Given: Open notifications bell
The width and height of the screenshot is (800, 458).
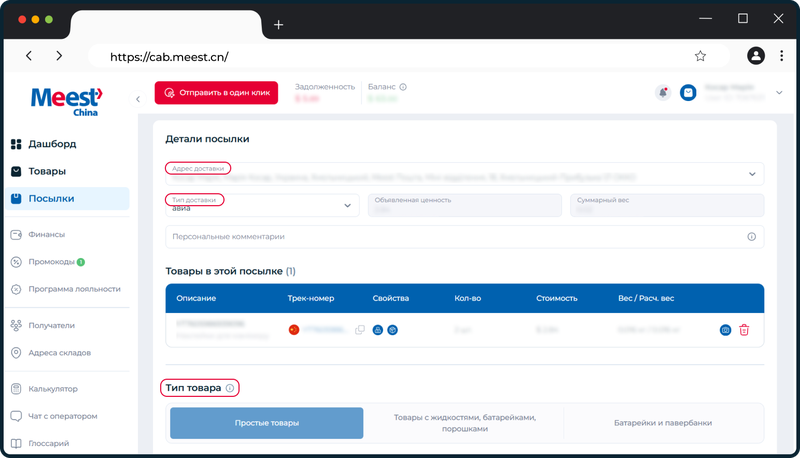Looking at the screenshot, I should point(663,93).
